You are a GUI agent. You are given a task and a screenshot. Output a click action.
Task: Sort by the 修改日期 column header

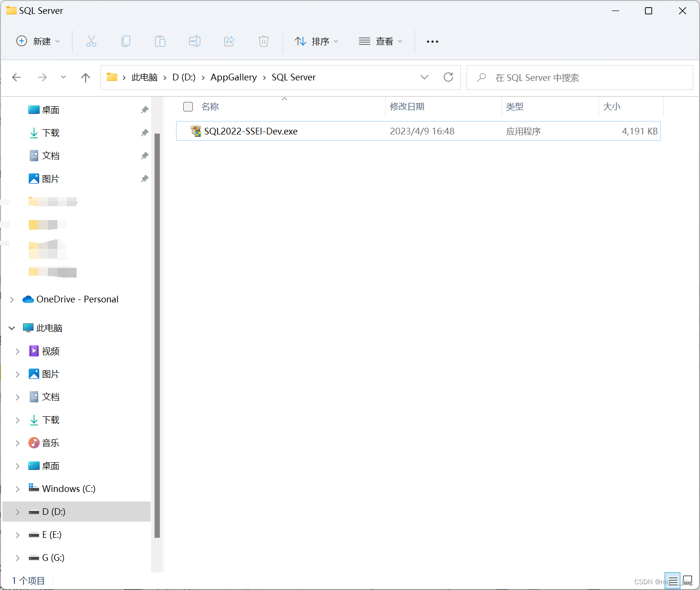tap(407, 107)
